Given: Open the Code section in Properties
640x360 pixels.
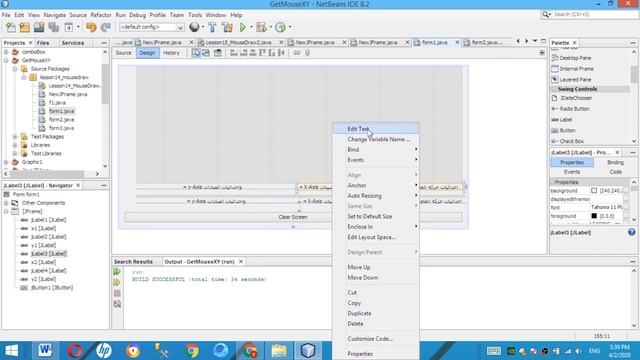Looking at the screenshot, I should tap(616, 172).
